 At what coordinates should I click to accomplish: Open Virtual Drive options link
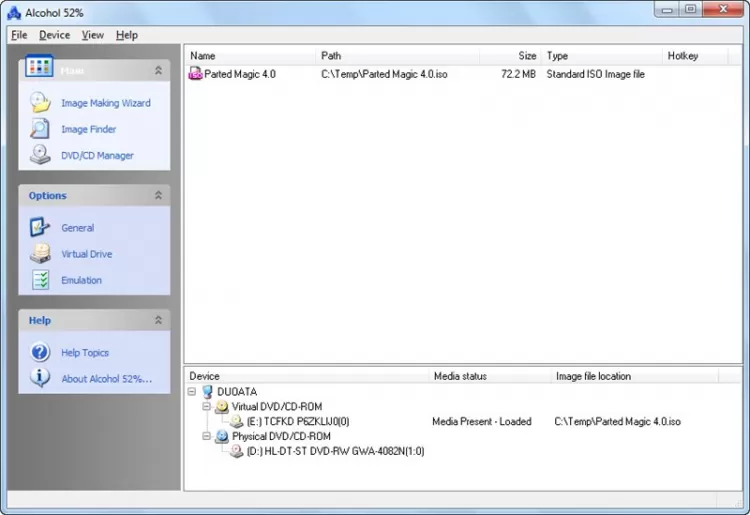click(87, 254)
